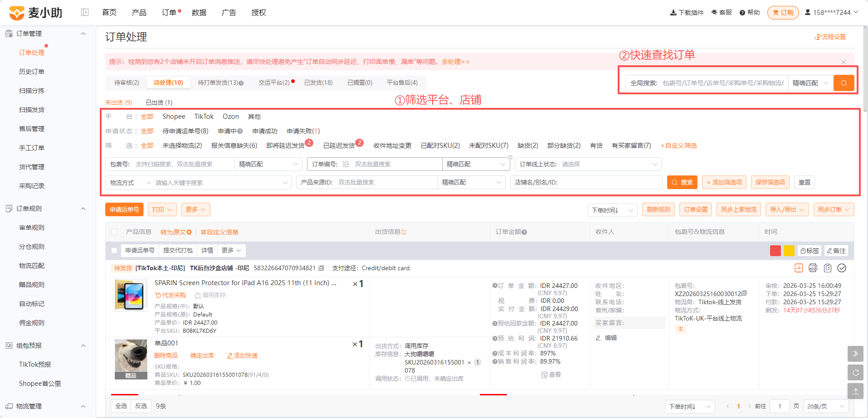Screen dimensions: 868x418
Task: Click 反选 at the bottom bar
Action: point(141,406)
